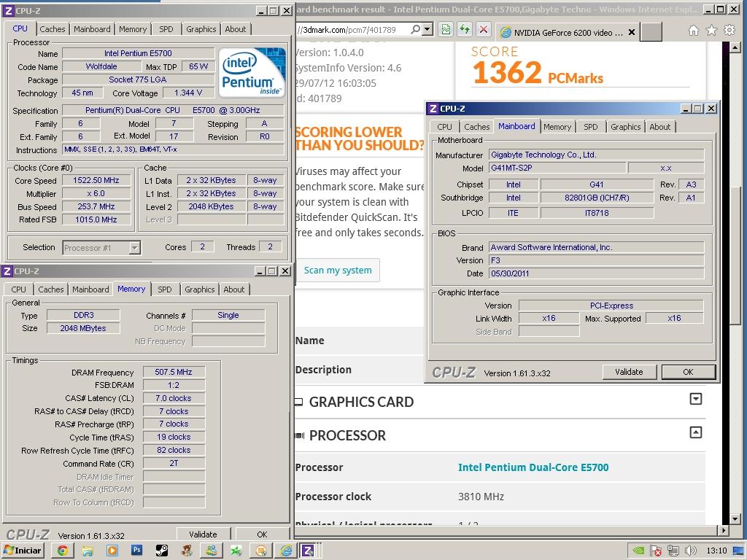747x560 pixels.
Task: Switch to Mainboard tab in top-left CPU-Z
Action: (x=92, y=29)
